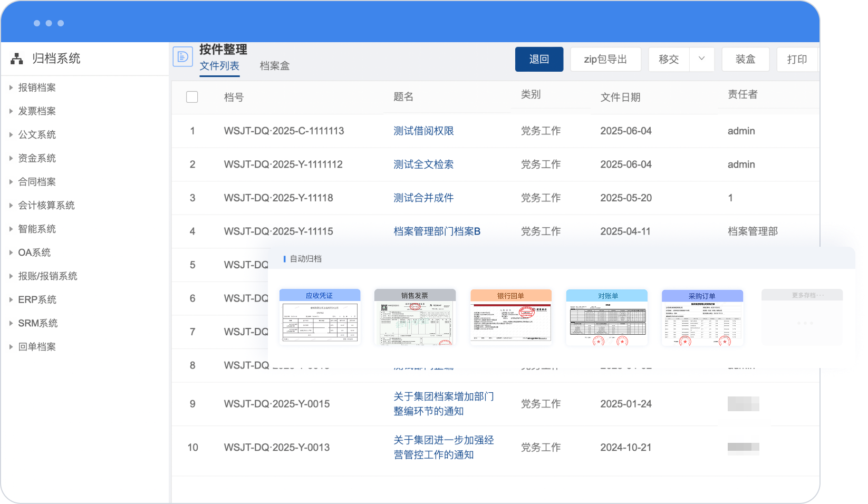Open the 应收凭证 thumbnail card
The width and height of the screenshot is (868, 504).
tap(320, 317)
